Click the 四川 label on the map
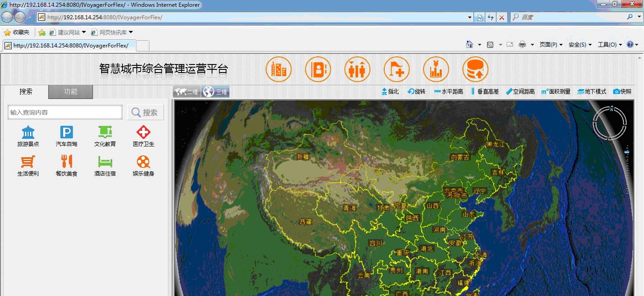This screenshot has height=296, width=644. click(x=376, y=243)
